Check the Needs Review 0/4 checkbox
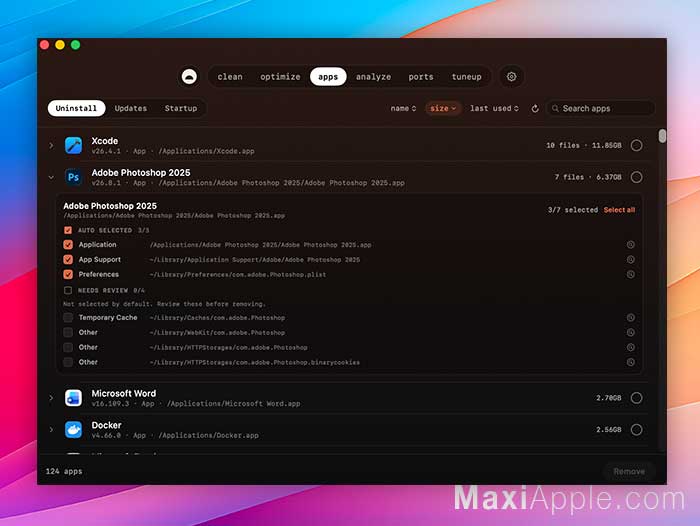700x526 pixels. (68, 290)
